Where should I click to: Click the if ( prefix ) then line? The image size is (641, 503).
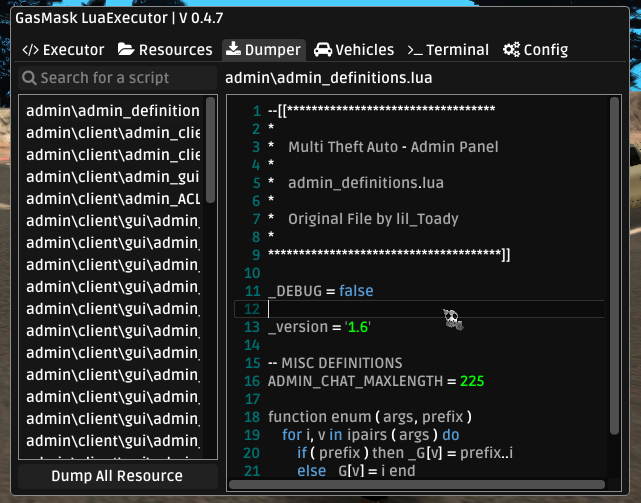[x=405, y=453]
